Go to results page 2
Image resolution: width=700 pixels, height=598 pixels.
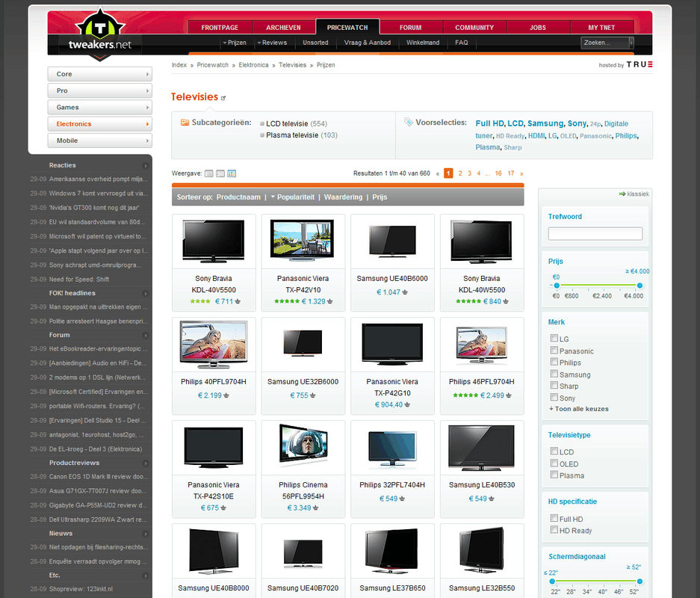click(460, 173)
